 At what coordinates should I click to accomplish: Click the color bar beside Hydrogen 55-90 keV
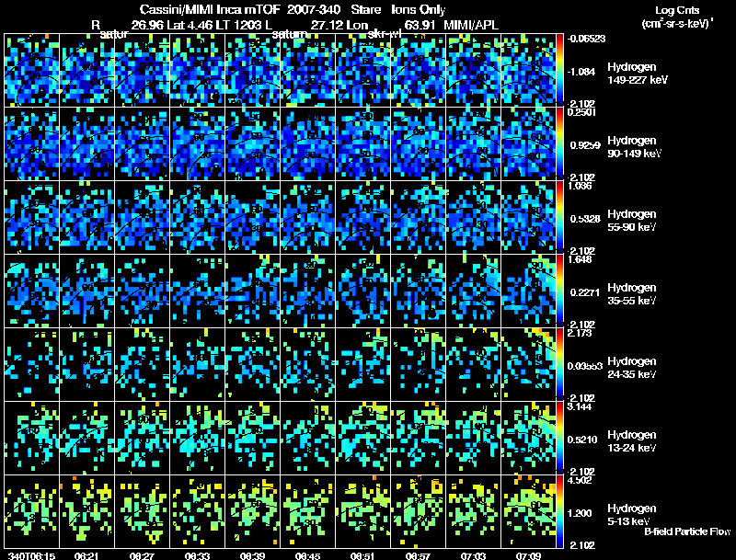(559, 217)
